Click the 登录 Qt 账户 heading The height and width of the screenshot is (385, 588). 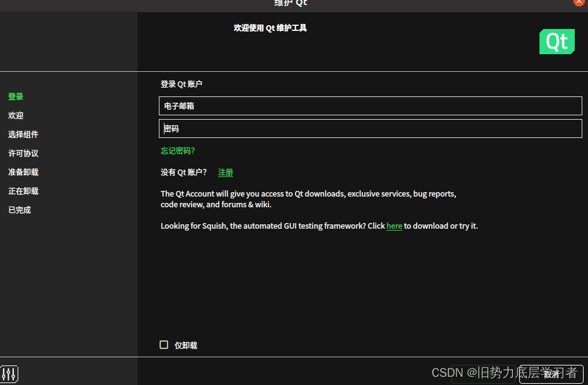point(182,84)
